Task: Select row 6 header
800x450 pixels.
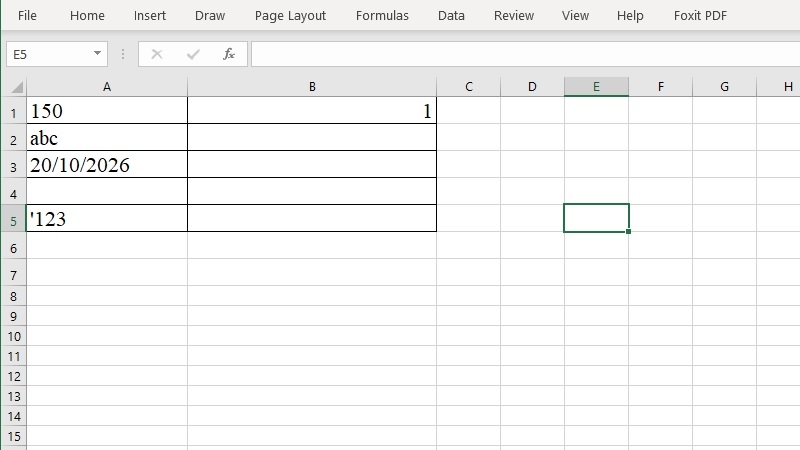Action: 13,245
